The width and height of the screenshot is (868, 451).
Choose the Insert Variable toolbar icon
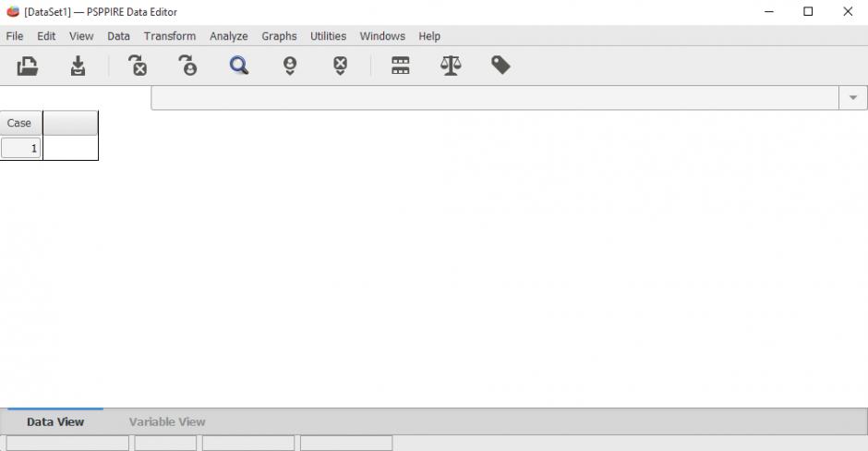pos(341,66)
